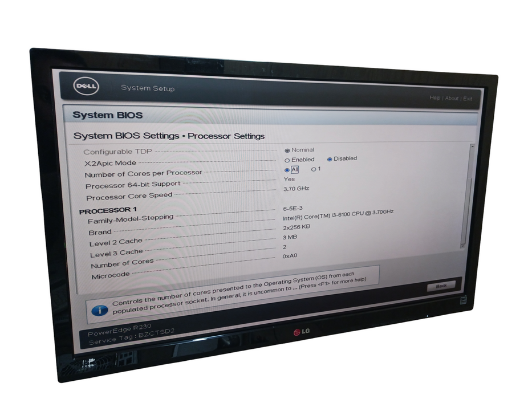The image size is (532, 399).
Task: Click the PowerEdge R230 model text
Action: (x=119, y=330)
